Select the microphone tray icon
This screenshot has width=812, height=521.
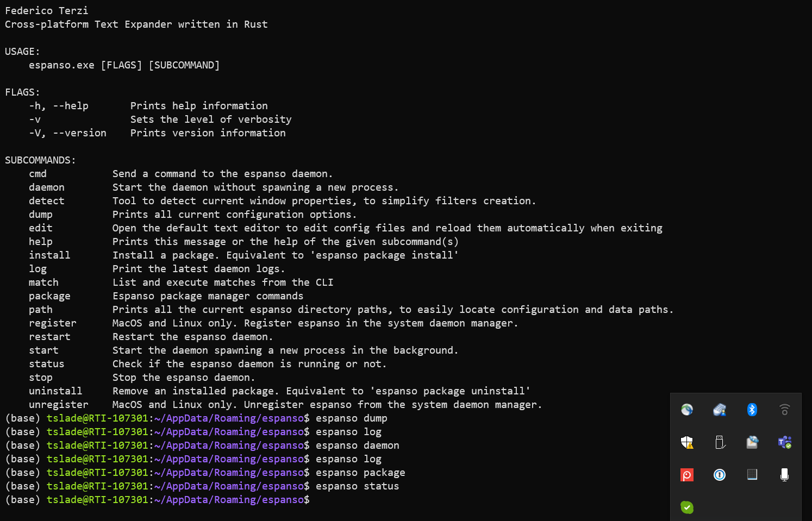[785, 475]
